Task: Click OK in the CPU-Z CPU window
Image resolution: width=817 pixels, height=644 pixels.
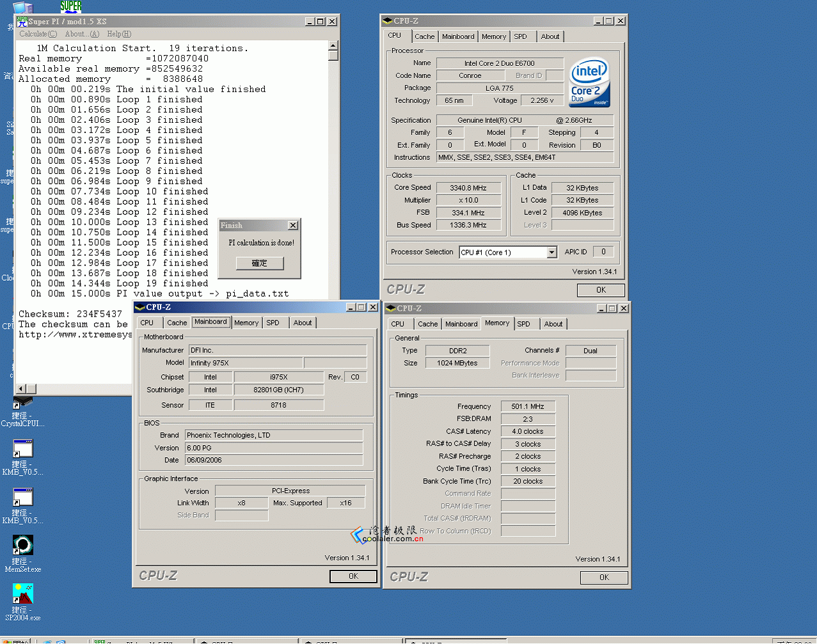Action: (x=601, y=290)
